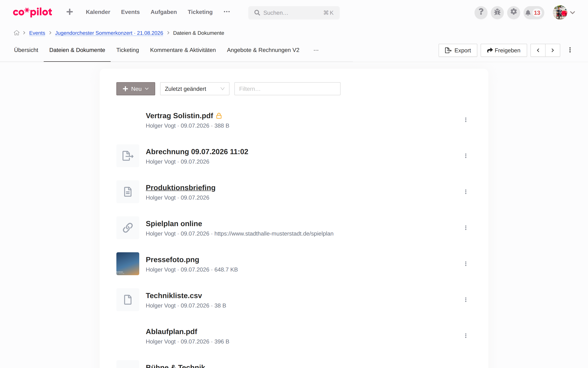Screen dimensions: 588x368
Task: Expand more top navigation items ellipsis
Action: pos(227,12)
